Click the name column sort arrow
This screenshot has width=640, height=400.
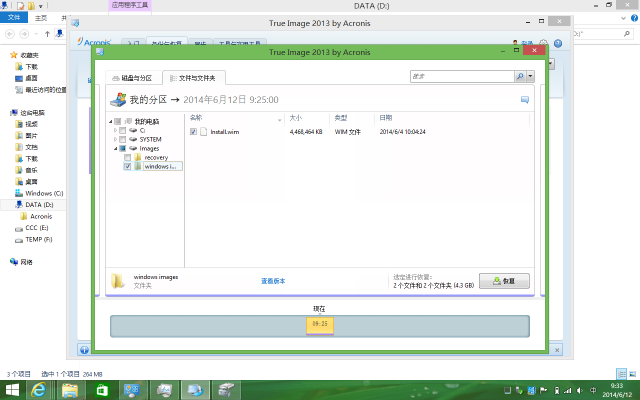pyautogui.click(x=280, y=120)
